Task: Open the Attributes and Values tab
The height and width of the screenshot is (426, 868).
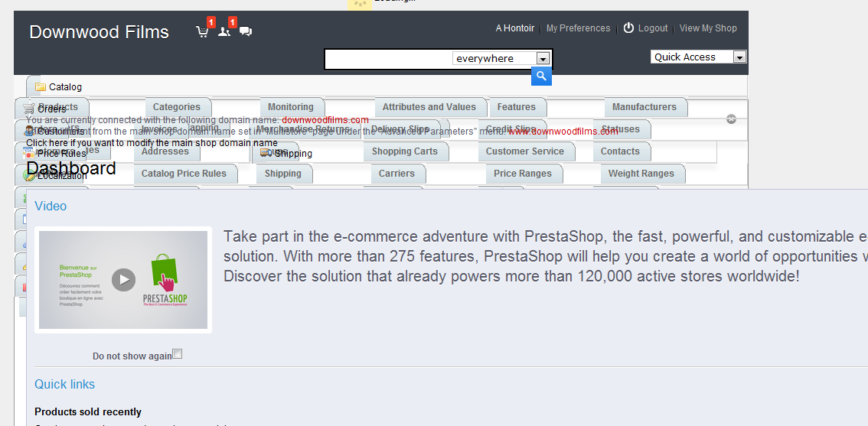Action: 431,107
